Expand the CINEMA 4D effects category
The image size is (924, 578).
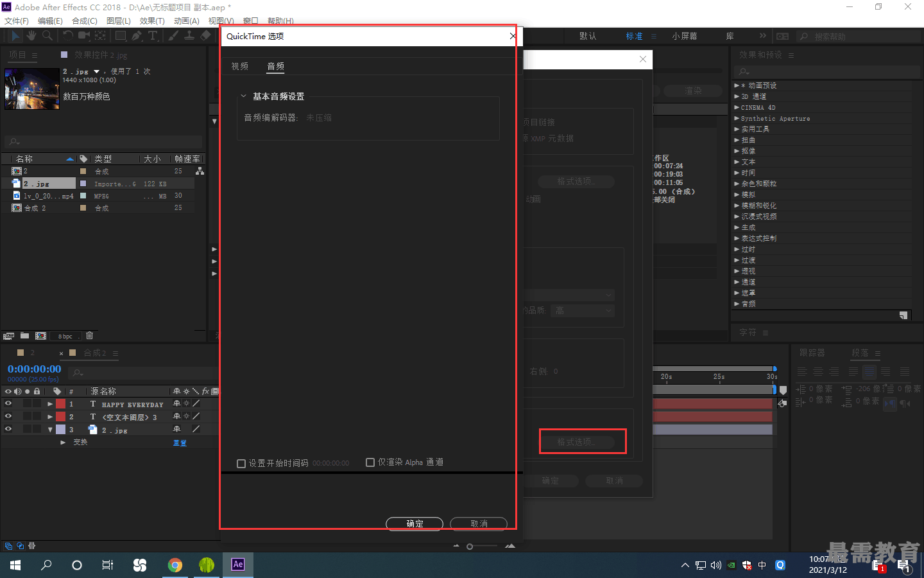737,107
